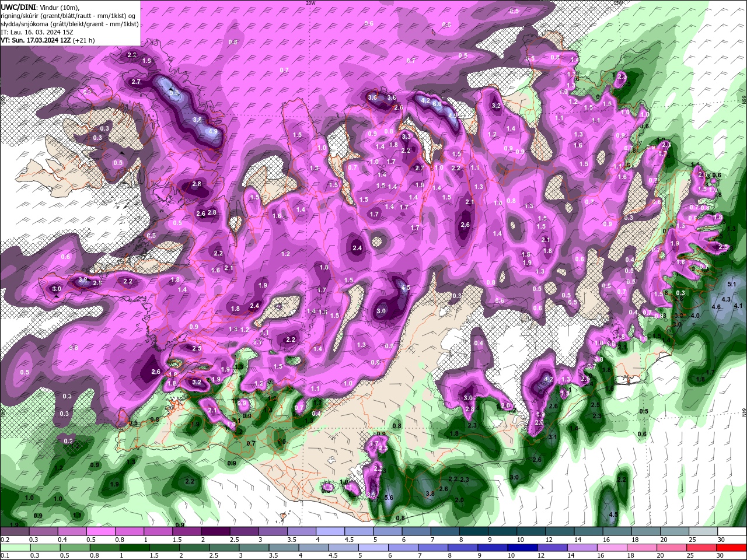Click the '5.1' value on map
Image resolution: width=747 pixels, height=560 pixels.
tap(732, 284)
